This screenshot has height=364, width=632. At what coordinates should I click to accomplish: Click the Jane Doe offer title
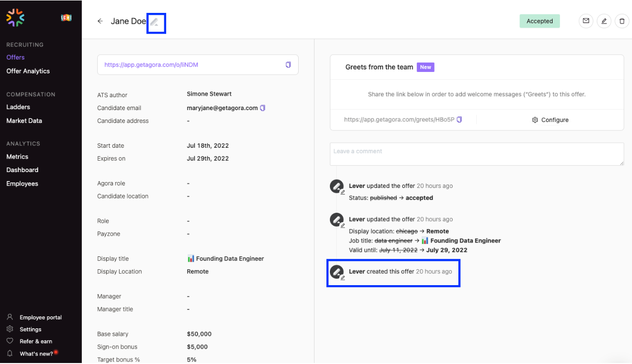point(128,21)
